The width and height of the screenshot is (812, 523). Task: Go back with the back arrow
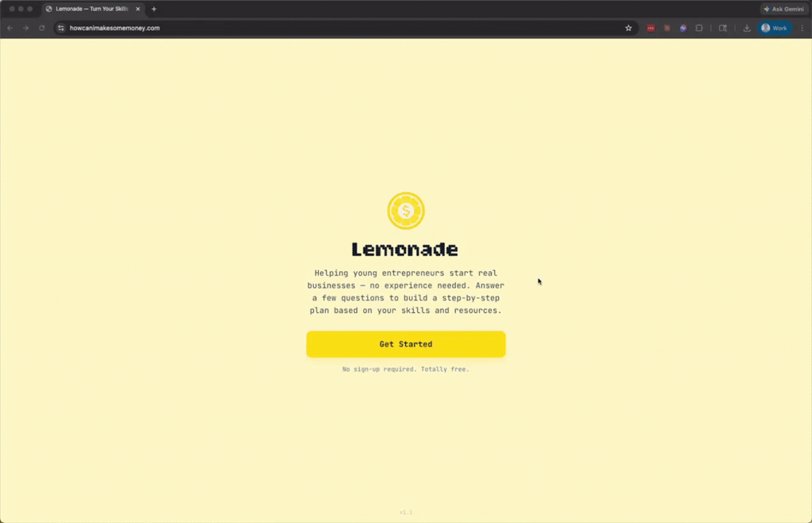point(10,28)
